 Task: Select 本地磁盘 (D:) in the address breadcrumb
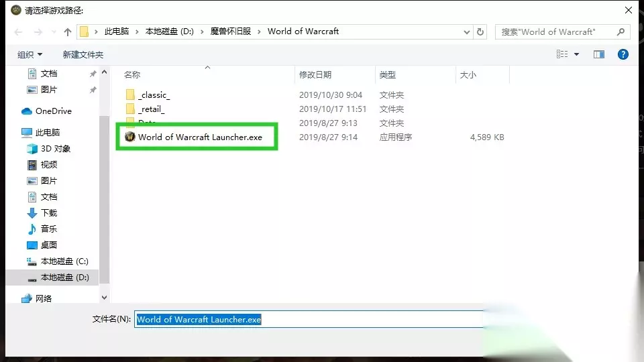[x=169, y=32]
